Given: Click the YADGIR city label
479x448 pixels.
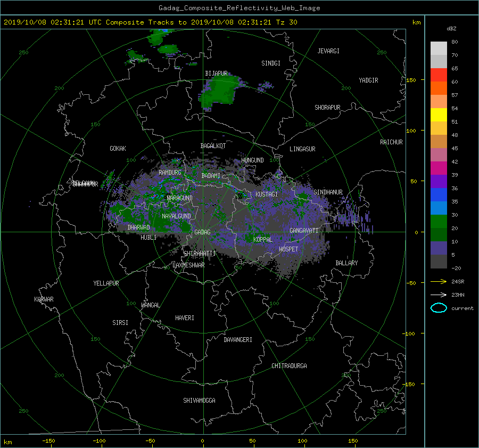Looking at the screenshot, I should click(368, 80).
